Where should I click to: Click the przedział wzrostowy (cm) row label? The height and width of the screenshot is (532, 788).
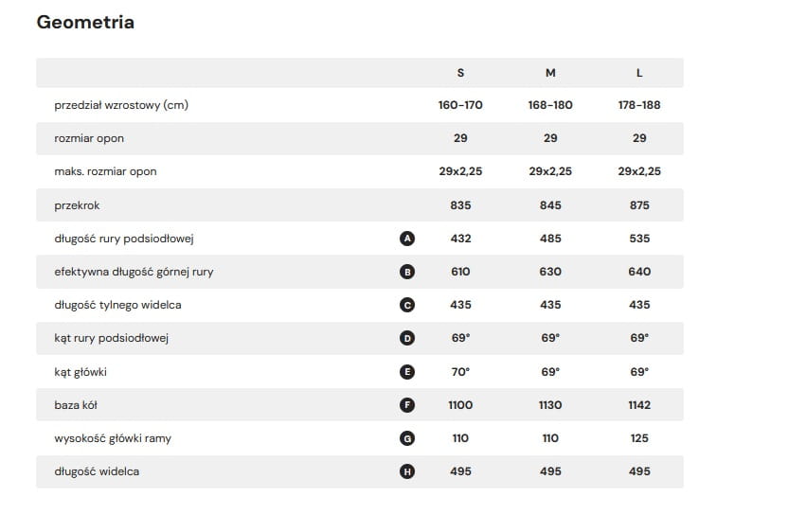[121, 105]
